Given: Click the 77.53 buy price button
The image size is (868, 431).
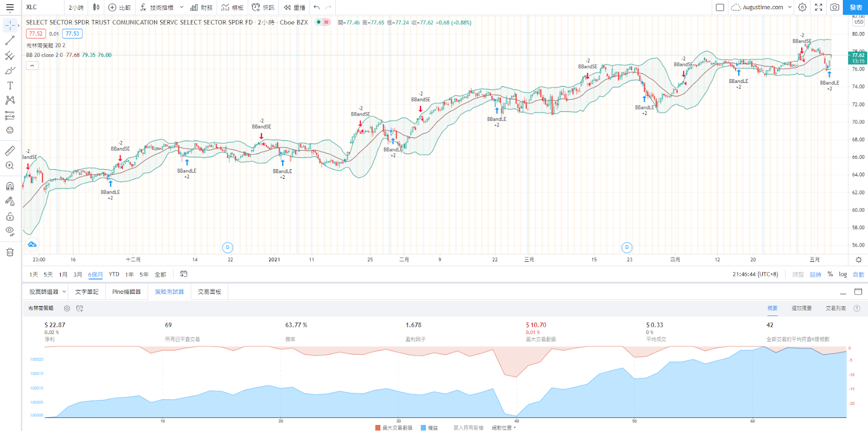Looking at the screenshot, I should pos(72,34).
